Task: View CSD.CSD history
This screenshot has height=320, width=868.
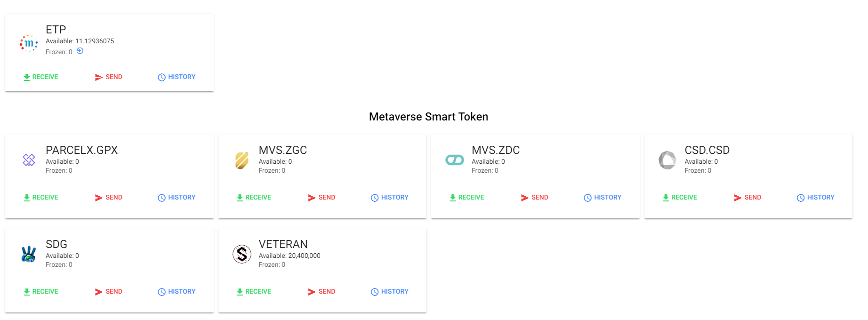Action: point(816,197)
